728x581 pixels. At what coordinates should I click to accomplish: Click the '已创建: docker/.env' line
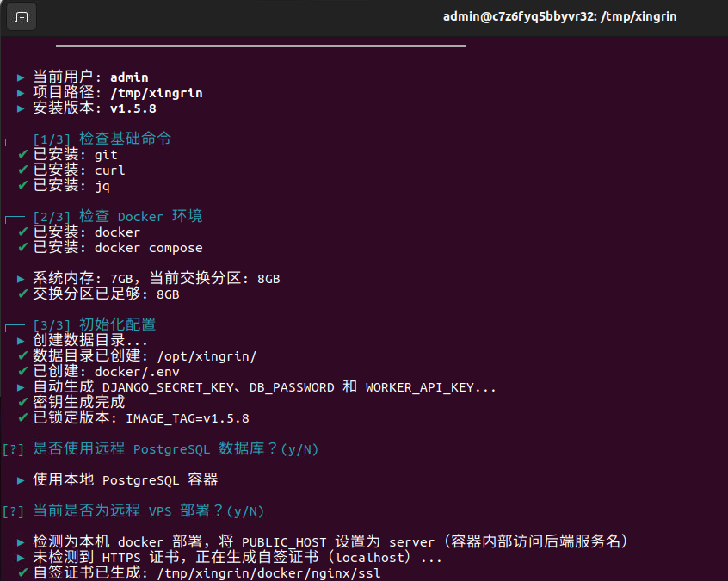tap(98, 371)
